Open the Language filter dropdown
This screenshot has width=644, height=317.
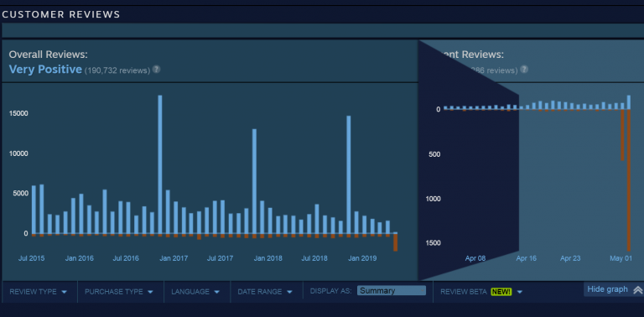(195, 292)
